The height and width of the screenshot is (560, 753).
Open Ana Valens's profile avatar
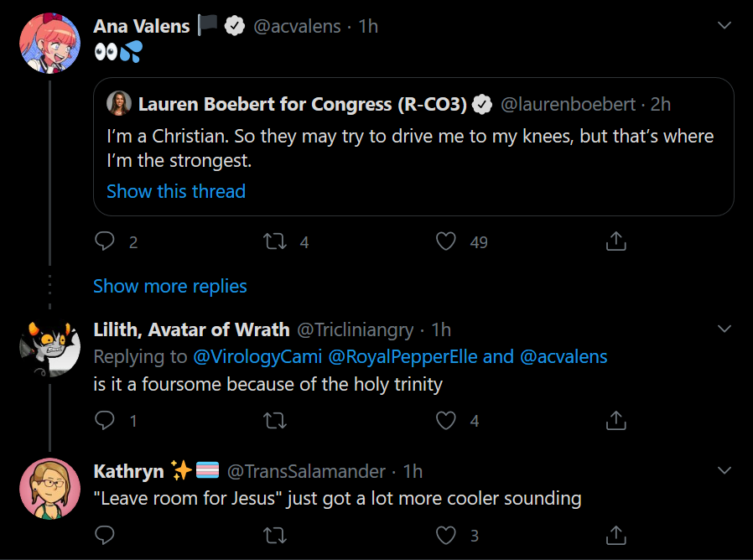[x=49, y=44]
